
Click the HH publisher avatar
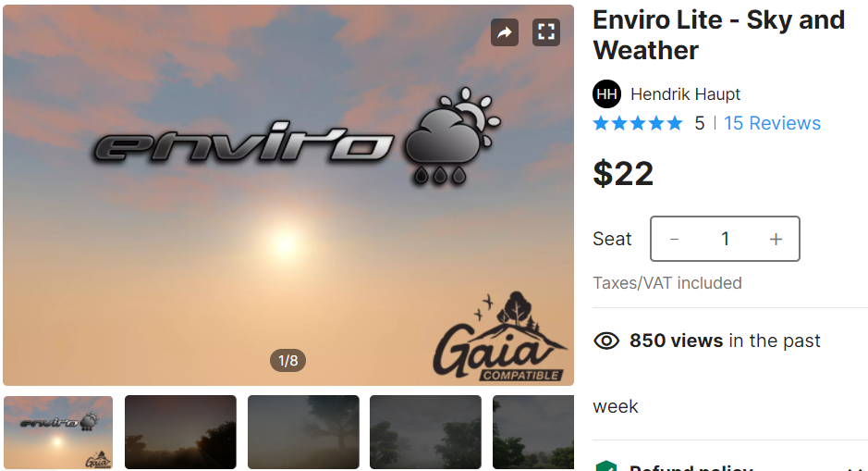click(606, 94)
